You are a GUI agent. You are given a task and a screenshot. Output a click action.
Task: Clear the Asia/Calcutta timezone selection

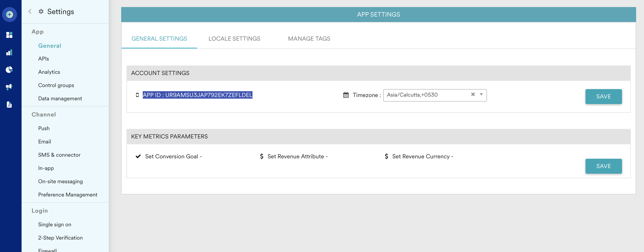click(473, 94)
